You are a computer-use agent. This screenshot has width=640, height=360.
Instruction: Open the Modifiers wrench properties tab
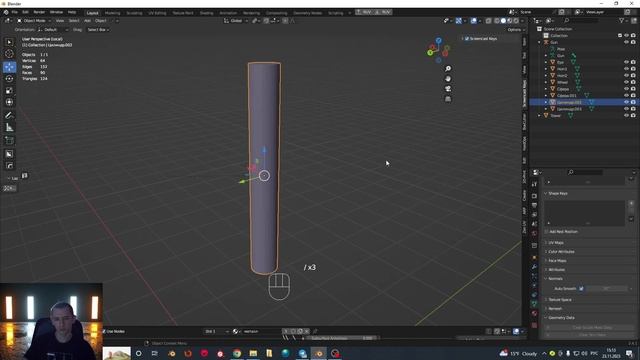tap(534, 267)
